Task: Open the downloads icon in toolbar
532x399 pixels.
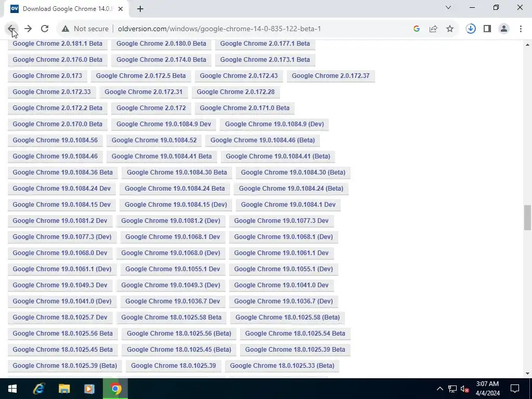Action: click(471, 29)
